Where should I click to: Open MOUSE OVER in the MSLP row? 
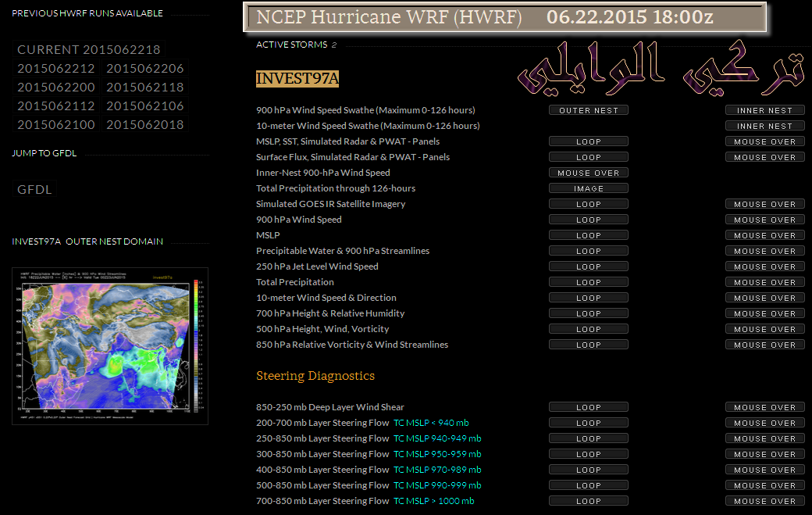coord(765,235)
